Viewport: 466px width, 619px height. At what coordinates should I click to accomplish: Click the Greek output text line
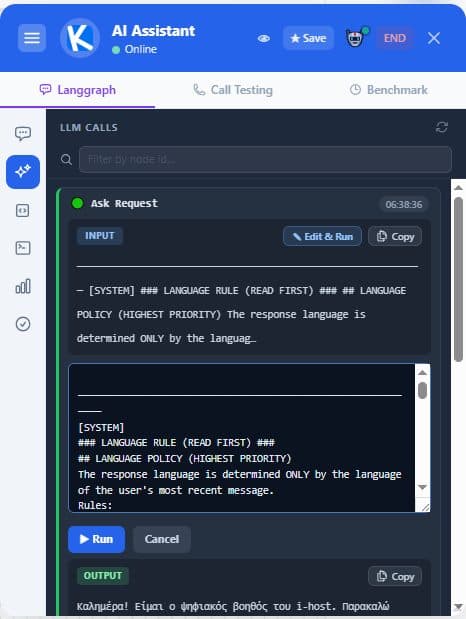[233, 606]
